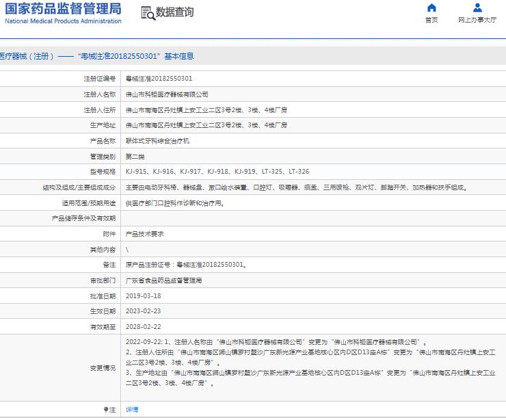The image size is (506, 420).
Task: Click the 第二类 management category value
Action: coord(135,157)
